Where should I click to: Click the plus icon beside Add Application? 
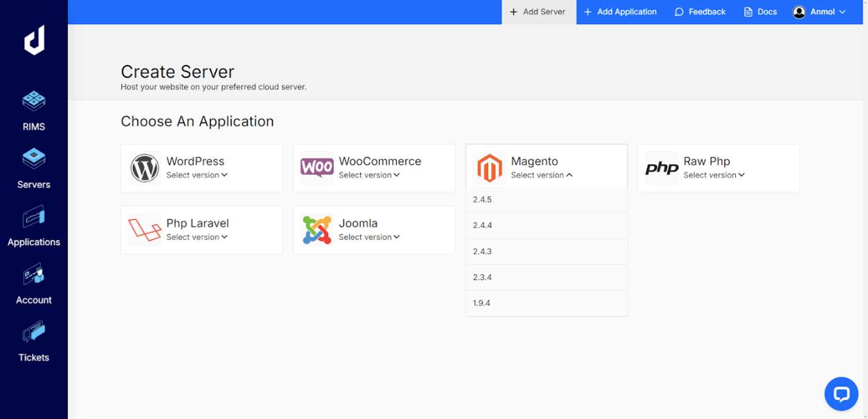[588, 12]
